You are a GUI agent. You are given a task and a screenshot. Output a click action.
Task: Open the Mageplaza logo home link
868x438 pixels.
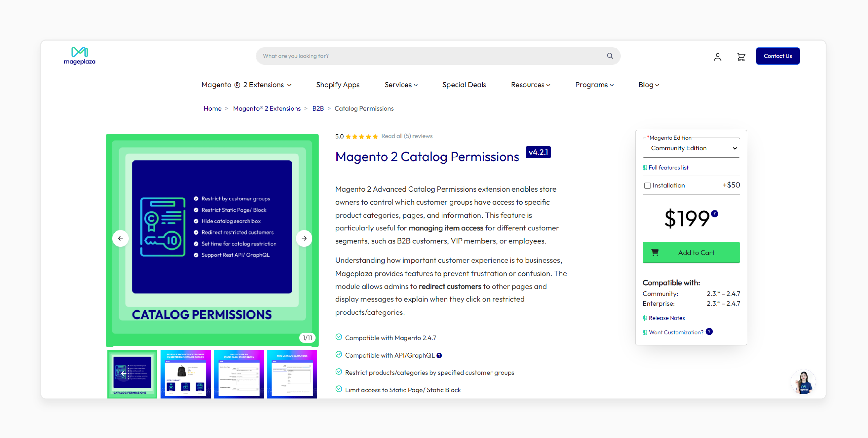pos(80,56)
